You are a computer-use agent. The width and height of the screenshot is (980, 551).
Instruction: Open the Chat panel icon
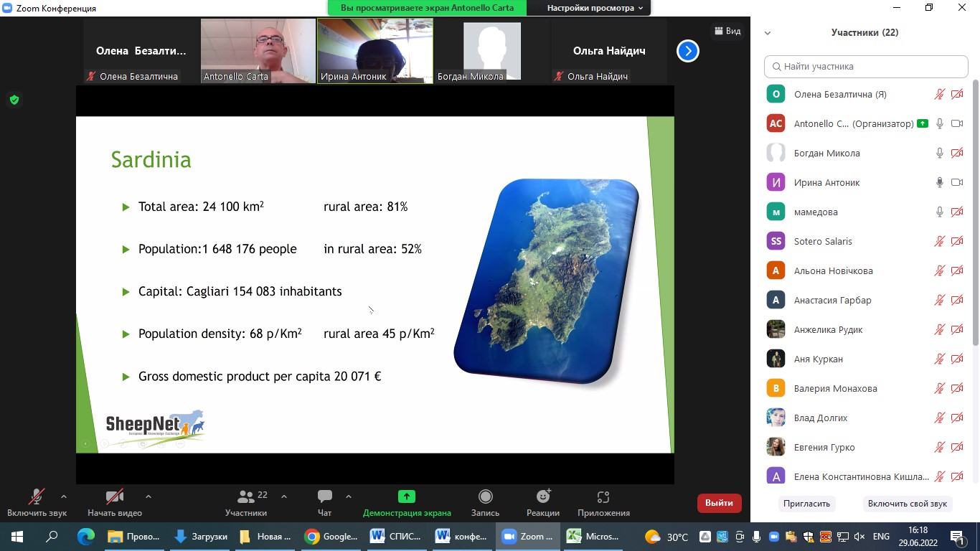point(325,496)
